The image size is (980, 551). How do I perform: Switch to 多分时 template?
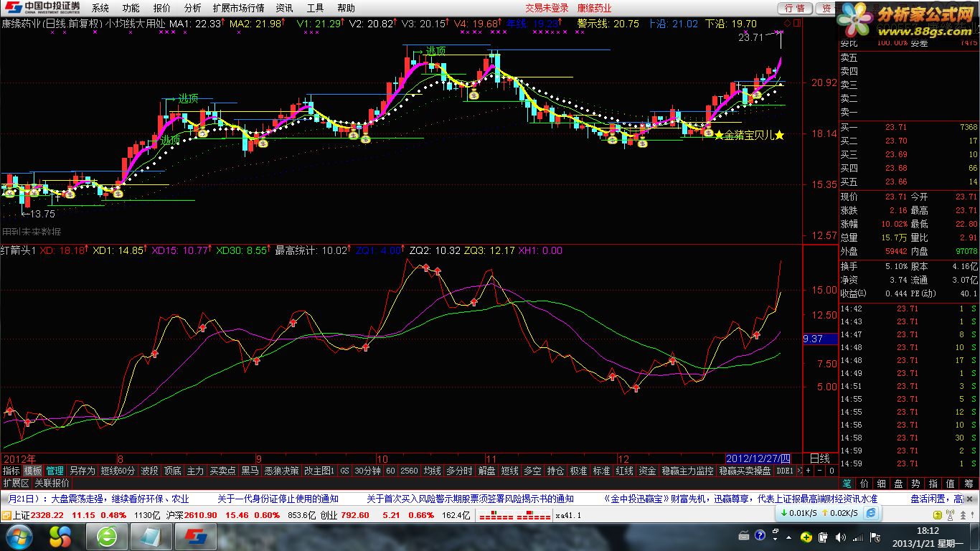pyautogui.click(x=459, y=471)
